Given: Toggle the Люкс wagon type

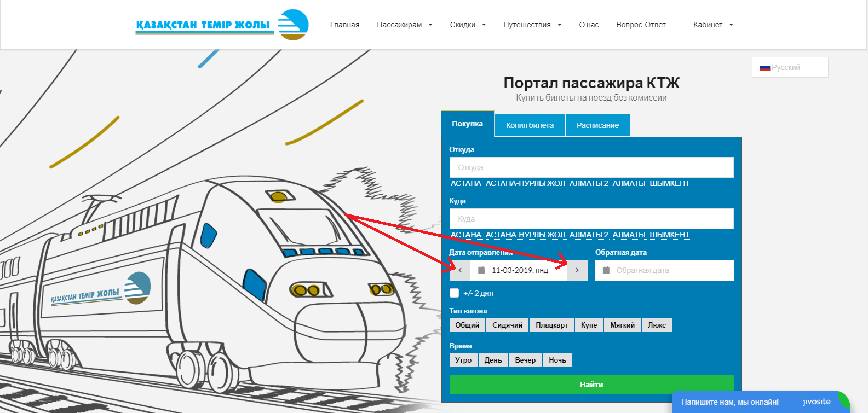Looking at the screenshot, I should (657, 325).
